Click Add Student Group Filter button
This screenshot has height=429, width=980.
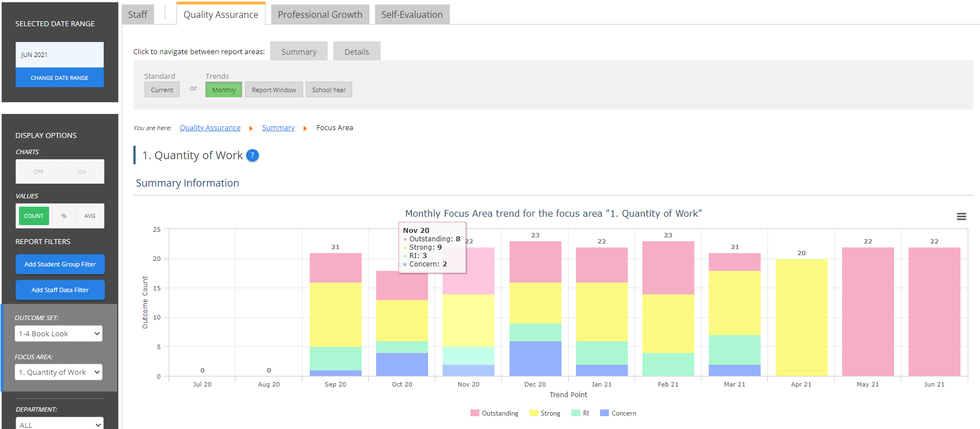[x=60, y=264]
